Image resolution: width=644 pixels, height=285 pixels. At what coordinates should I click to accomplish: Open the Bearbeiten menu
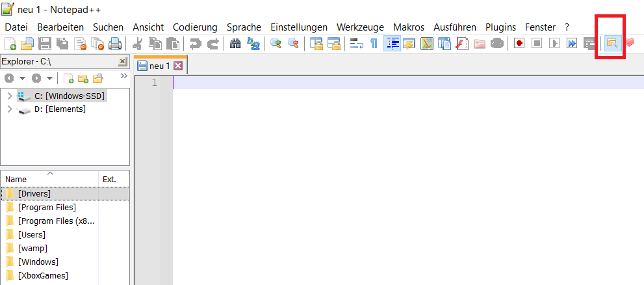point(60,27)
